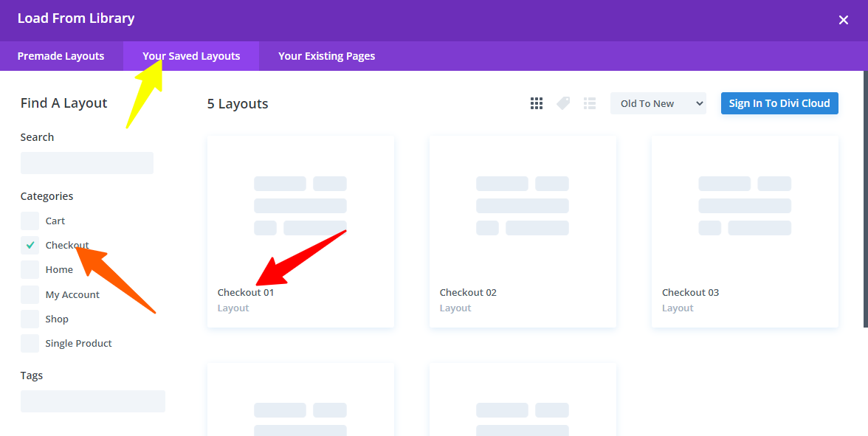Close the Load From Library dialog

[843, 20]
